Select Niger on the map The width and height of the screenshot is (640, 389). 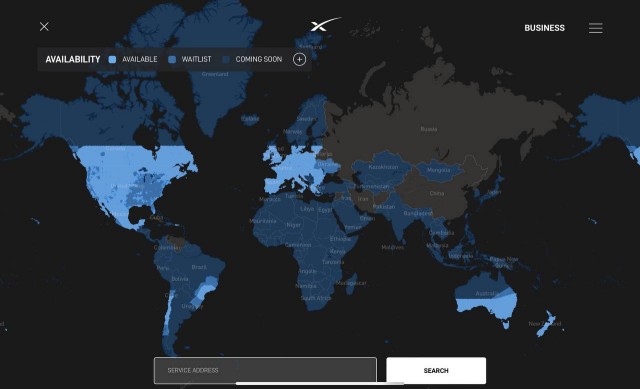(293, 225)
